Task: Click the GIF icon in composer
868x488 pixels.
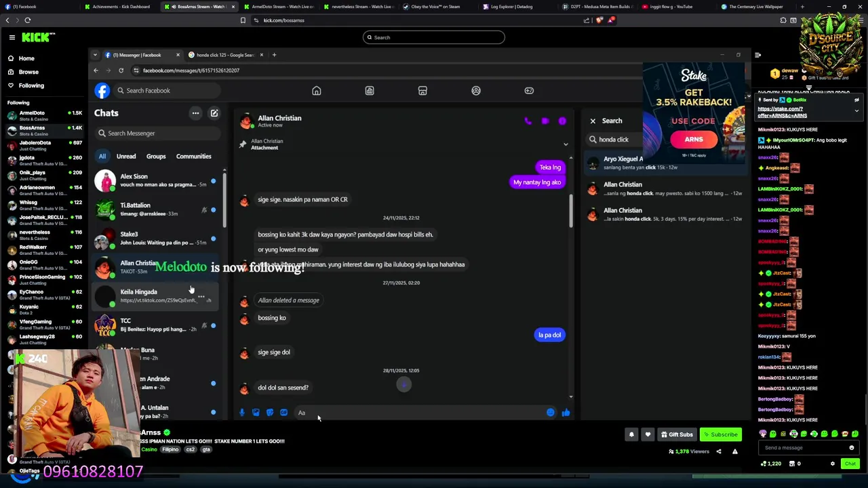Action: click(x=283, y=413)
